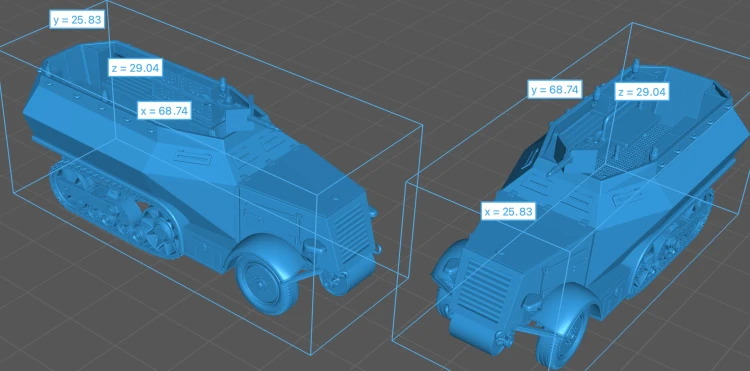Select the y = 25.83 dimension label
This screenshot has width=750, height=371.
pos(77,20)
